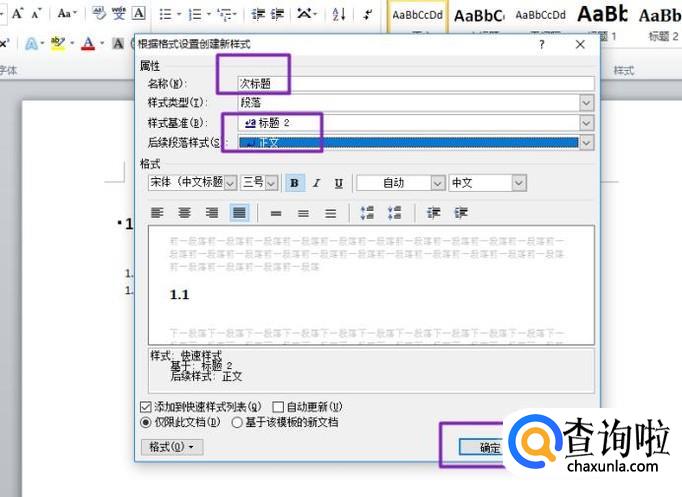Toggle Underline in the style dialog
This screenshot has width=682, height=497.
(x=339, y=183)
